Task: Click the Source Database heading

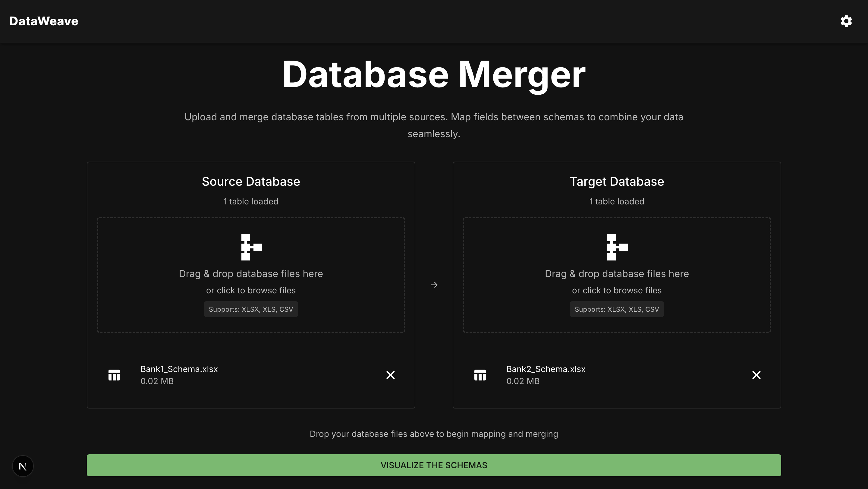Action: (251, 182)
